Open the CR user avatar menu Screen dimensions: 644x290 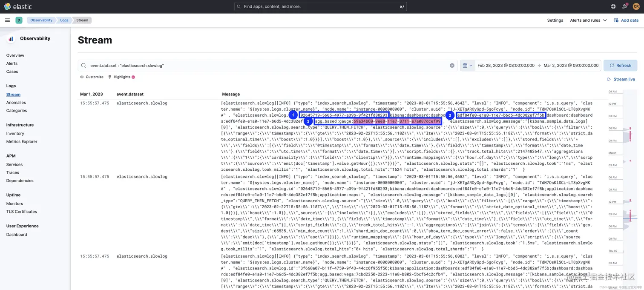636,6
